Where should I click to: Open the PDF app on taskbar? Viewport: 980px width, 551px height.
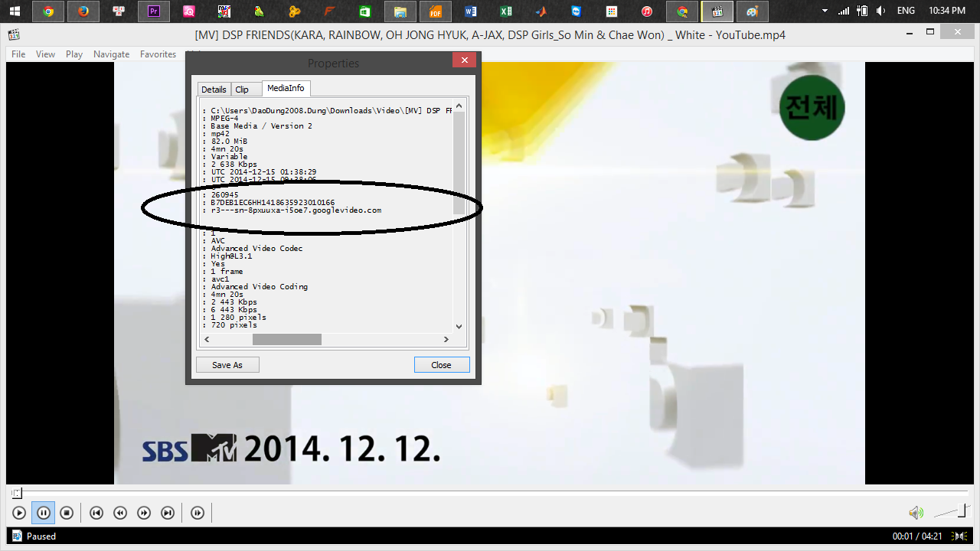click(x=435, y=11)
